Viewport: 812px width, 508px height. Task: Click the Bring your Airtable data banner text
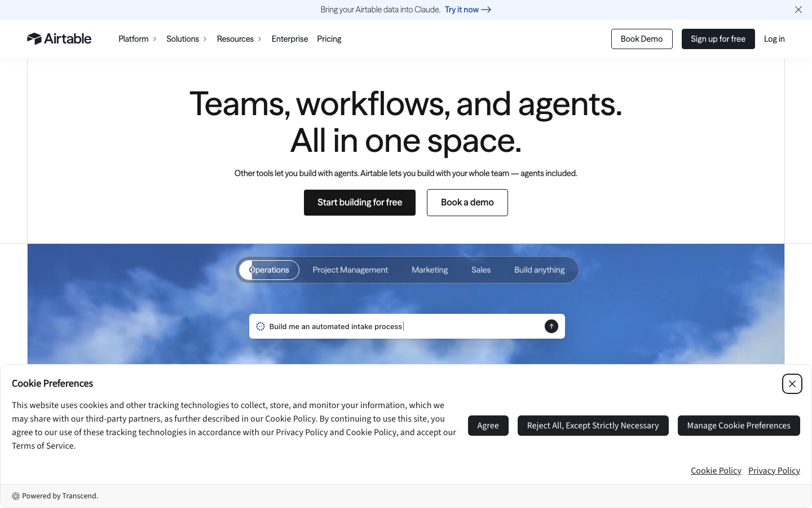tap(381, 10)
